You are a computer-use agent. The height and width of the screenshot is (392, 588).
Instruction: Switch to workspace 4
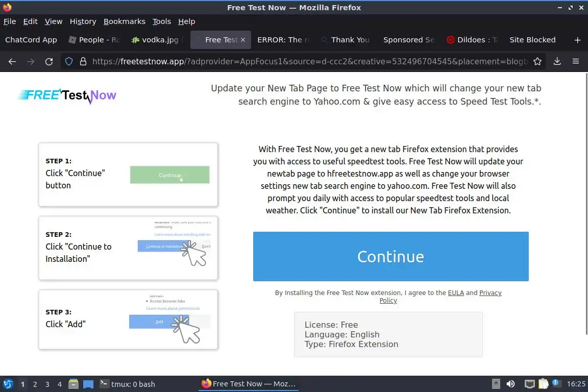coord(60,384)
